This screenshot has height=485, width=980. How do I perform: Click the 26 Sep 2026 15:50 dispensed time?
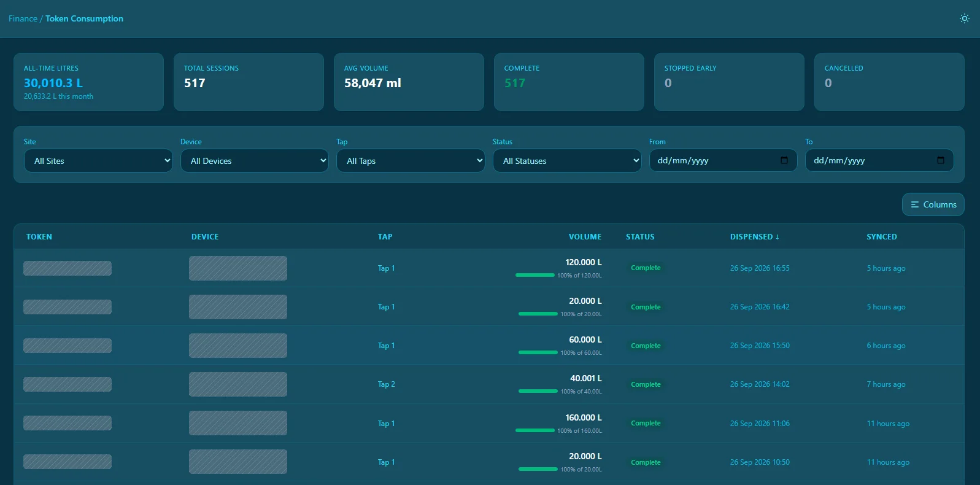point(760,346)
